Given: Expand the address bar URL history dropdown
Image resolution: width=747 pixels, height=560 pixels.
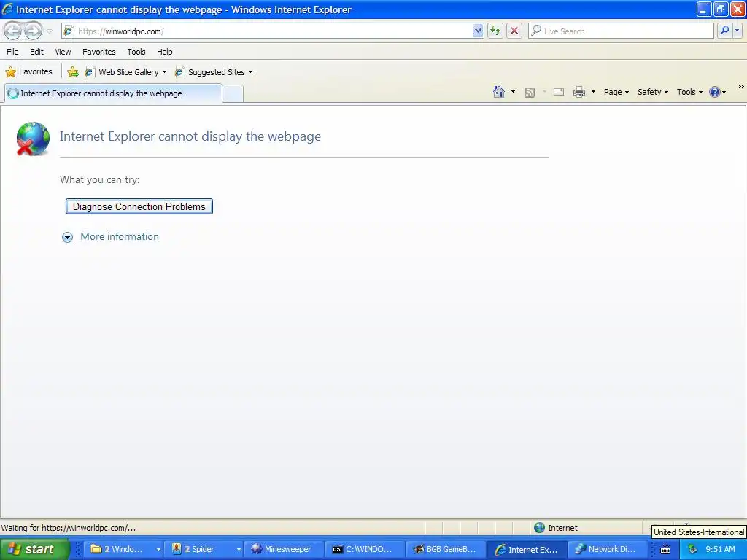Looking at the screenshot, I should 478,31.
